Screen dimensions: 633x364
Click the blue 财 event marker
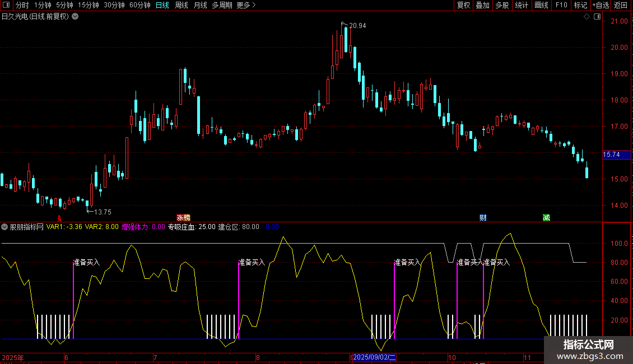(x=482, y=217)
